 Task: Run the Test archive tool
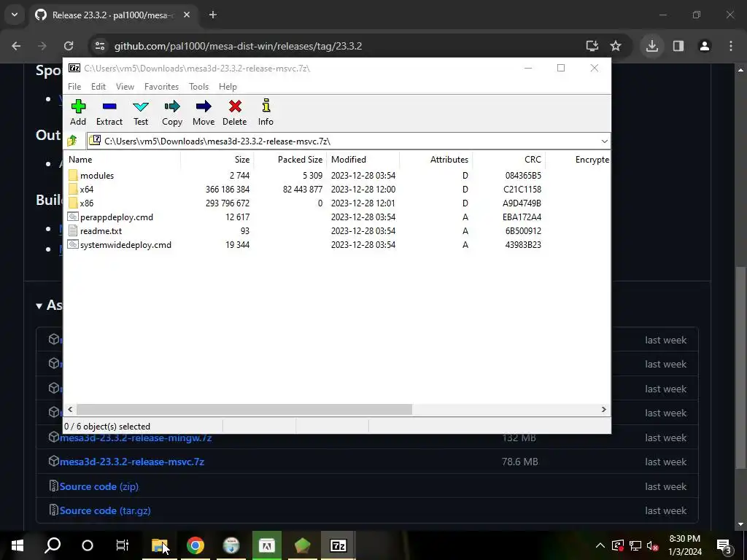[x=141, y=106]
